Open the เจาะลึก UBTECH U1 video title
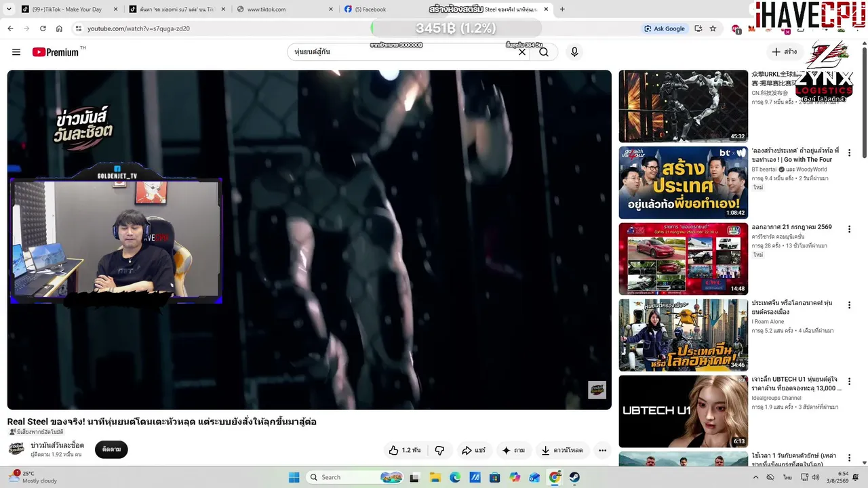Screen dimensions: 868x488 796,384
